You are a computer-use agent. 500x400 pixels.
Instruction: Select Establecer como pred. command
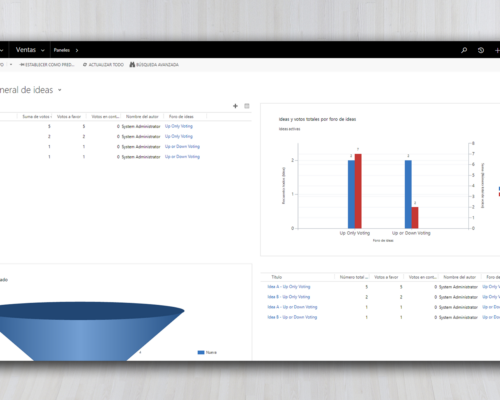click(47, 65)
